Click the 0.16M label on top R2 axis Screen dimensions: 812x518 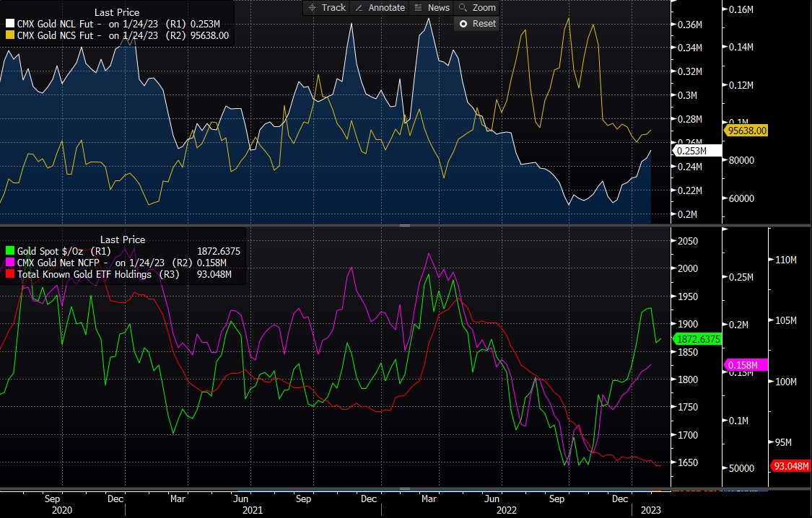click(x=741, y=9)
